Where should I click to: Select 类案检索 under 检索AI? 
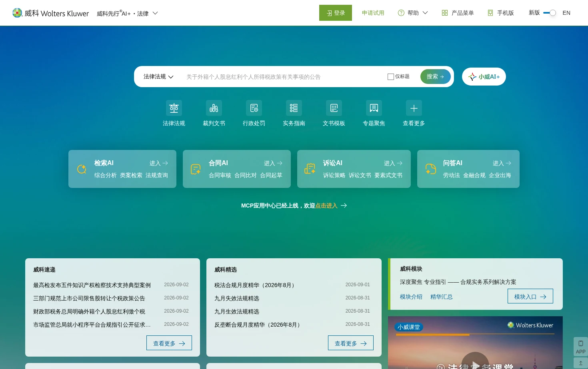[x=131, y=175]
